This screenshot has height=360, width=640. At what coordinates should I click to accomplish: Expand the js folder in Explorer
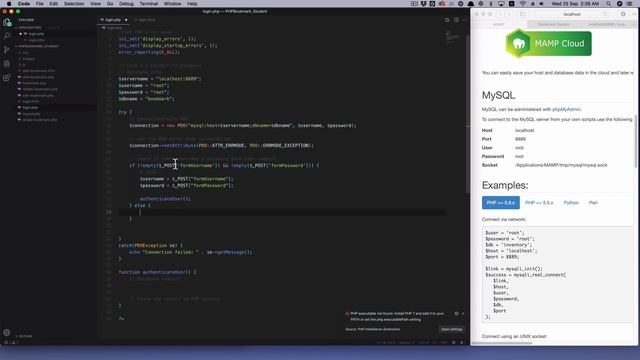[24, 65]
